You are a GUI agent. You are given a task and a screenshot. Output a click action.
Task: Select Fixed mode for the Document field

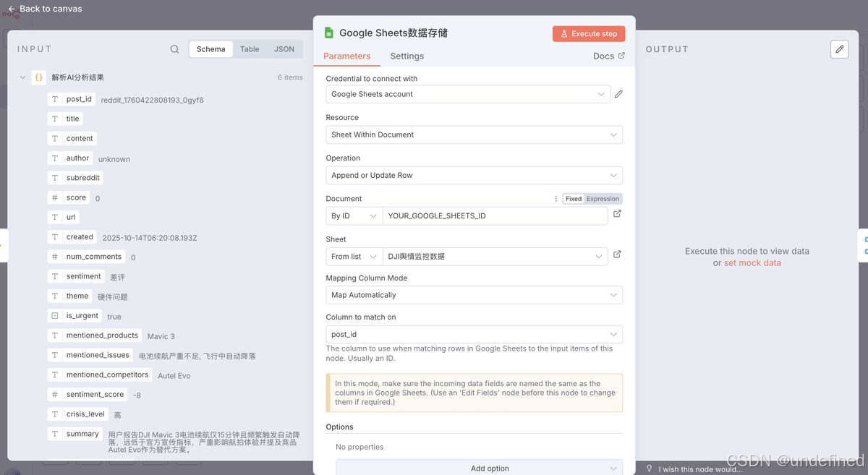click(x=574, y=197)
